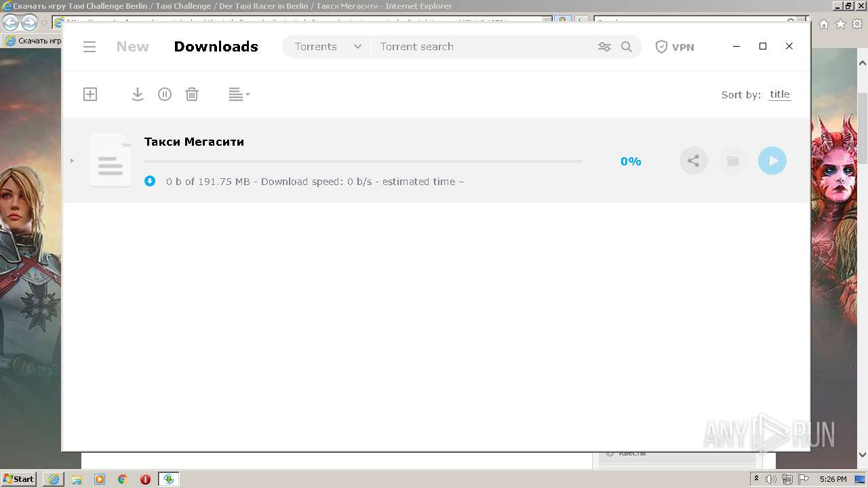
Task: Focus the Torrent search field
Action: coord(481,47)
